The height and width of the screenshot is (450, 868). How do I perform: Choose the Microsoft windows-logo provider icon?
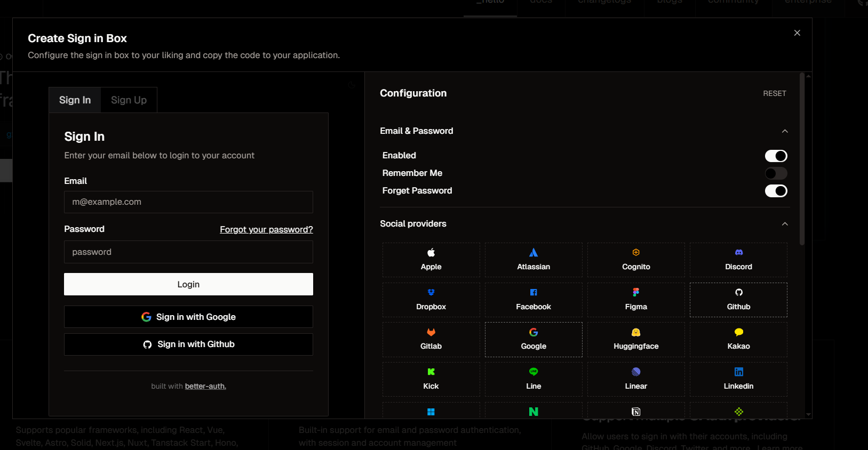tap(431, 412)
